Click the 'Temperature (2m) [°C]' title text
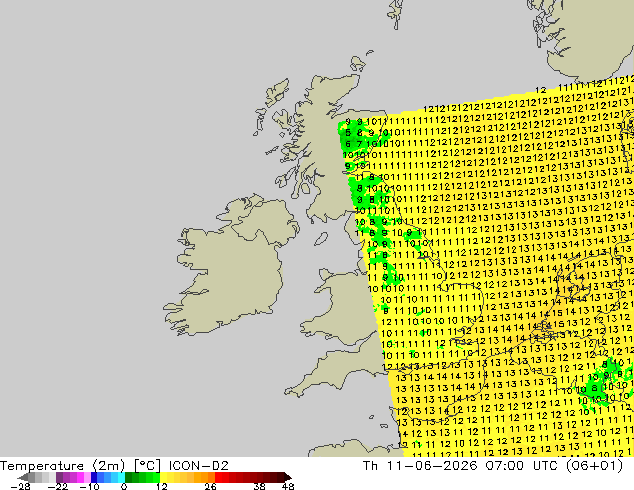The height and width of the screenshot is (490, 634). click(80, 466)
